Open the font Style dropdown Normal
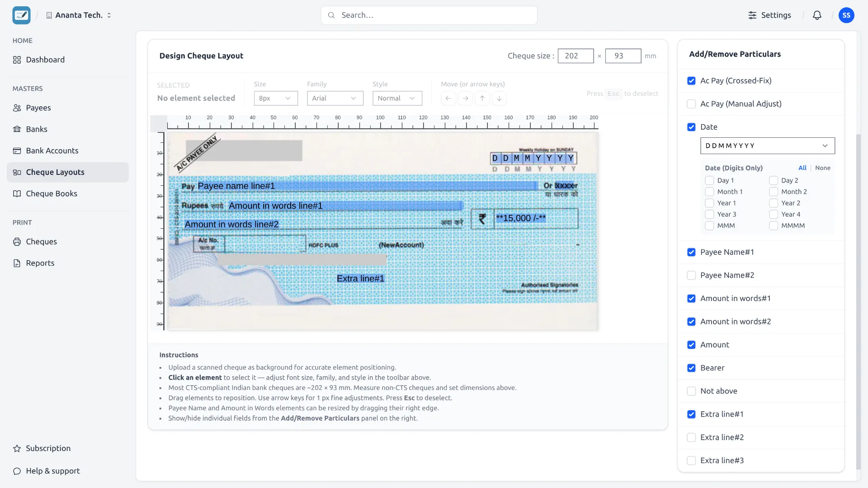 click(397, 98)
